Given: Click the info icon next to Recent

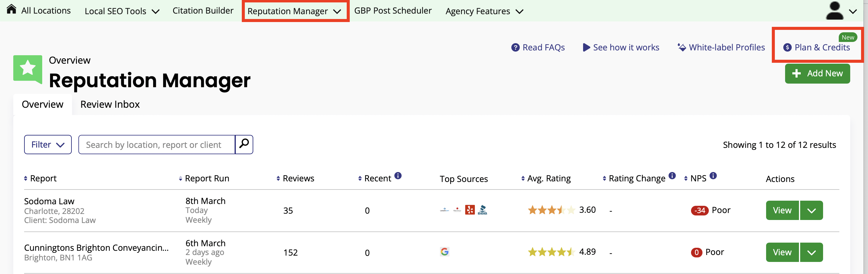Looking at the screenshot, I should 398,176.
